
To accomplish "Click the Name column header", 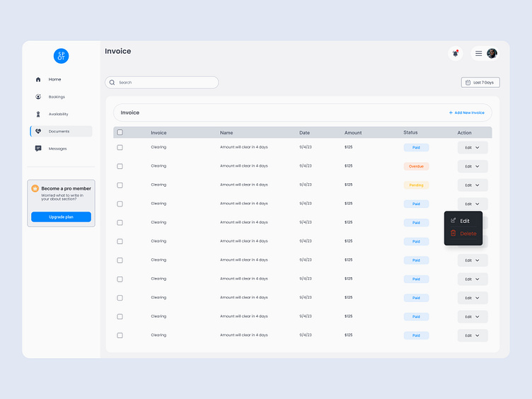I will [226, 133].
